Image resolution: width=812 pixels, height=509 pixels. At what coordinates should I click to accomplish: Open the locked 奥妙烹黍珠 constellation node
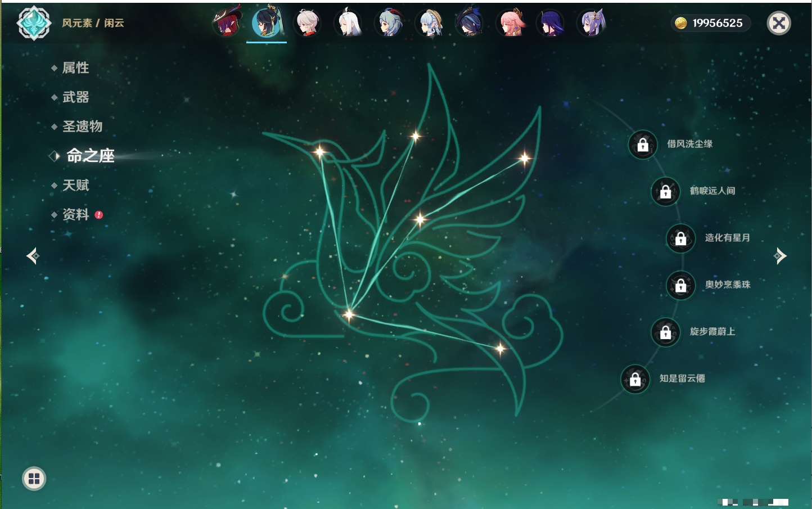pyautogui.click(x=681, y=286)
